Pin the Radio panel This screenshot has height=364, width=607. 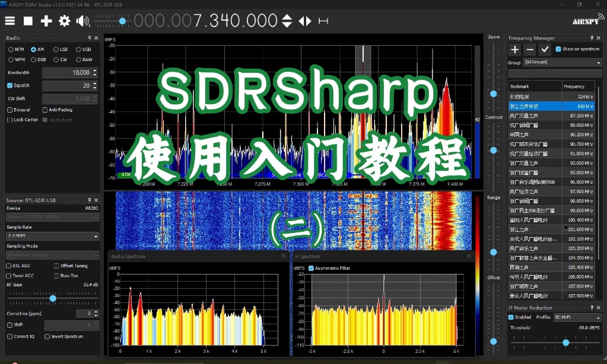coord(90,38)
